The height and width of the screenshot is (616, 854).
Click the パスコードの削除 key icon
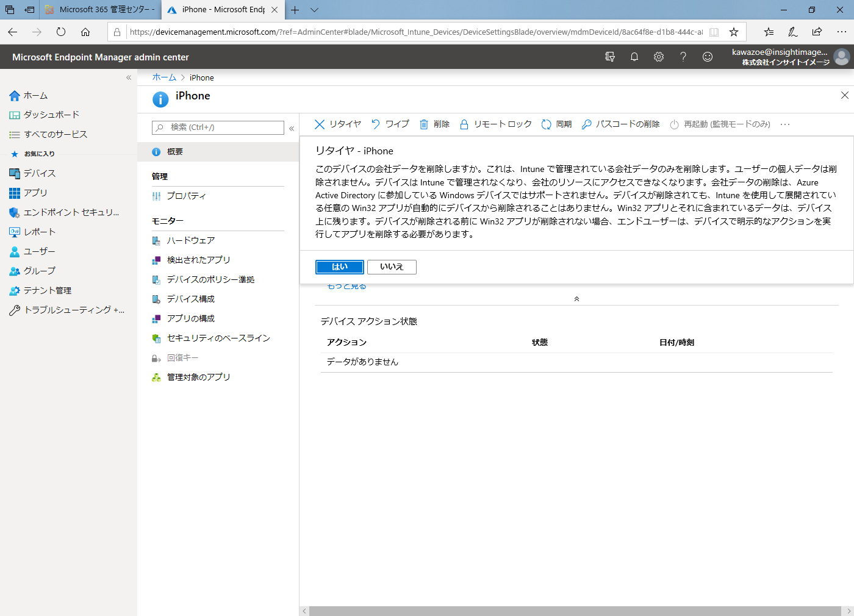[x=587, y=124]
